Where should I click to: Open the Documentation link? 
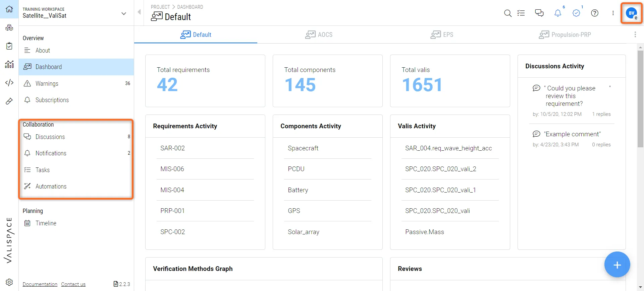pos(40,284)
